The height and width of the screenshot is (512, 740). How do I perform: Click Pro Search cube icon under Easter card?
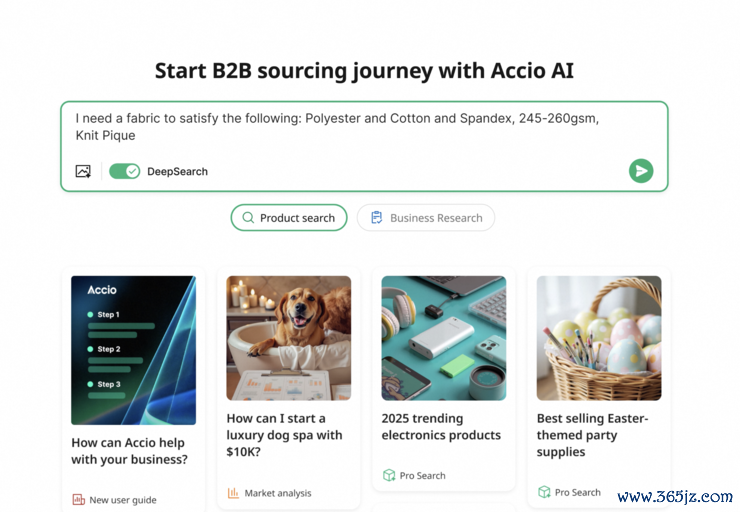[x=544, y=492]
